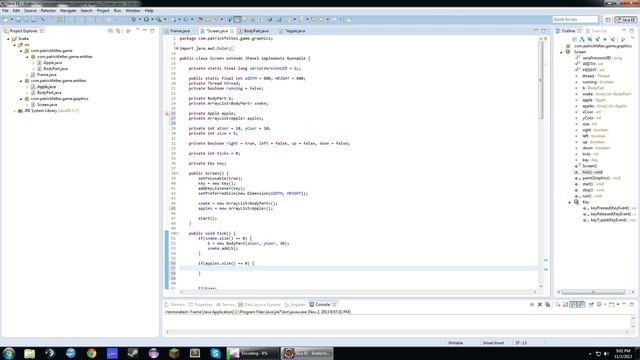Viewport: 640px width, 360px height.
Task: Click the volume icon in system tray
Action: pos(606,353)
